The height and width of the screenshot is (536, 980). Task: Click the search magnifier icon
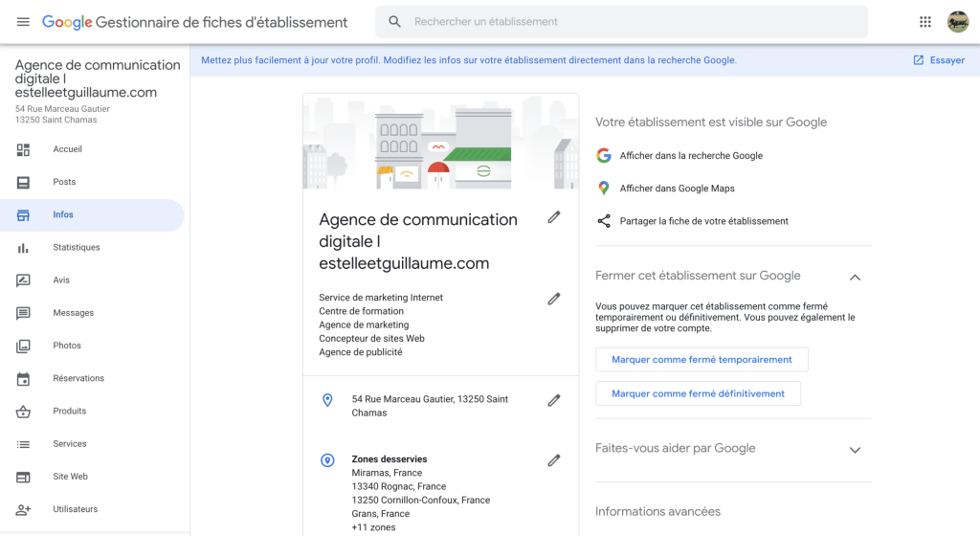click(x=394, y=22)
